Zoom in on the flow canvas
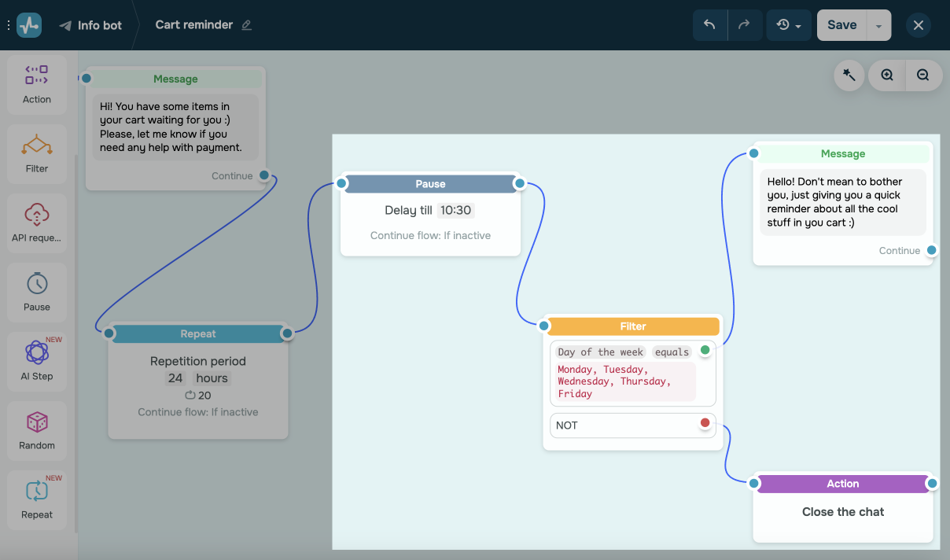 887,76
